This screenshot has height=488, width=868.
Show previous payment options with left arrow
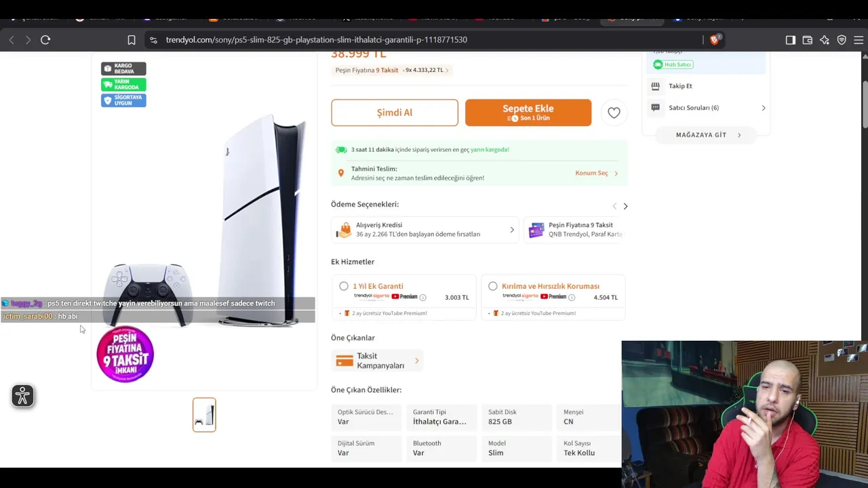pyautogui.click(x=614, y=206)
